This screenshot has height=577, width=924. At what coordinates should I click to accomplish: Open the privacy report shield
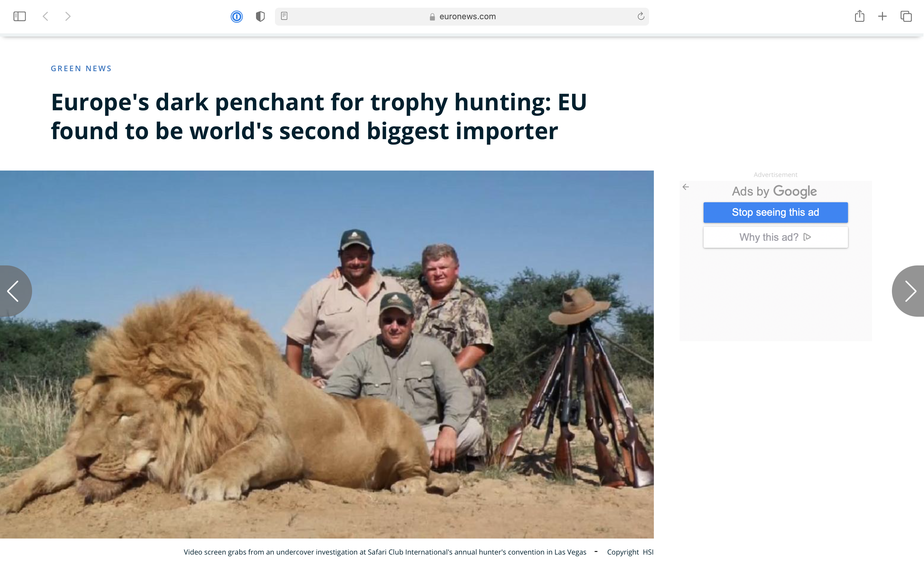pos(260,16)
